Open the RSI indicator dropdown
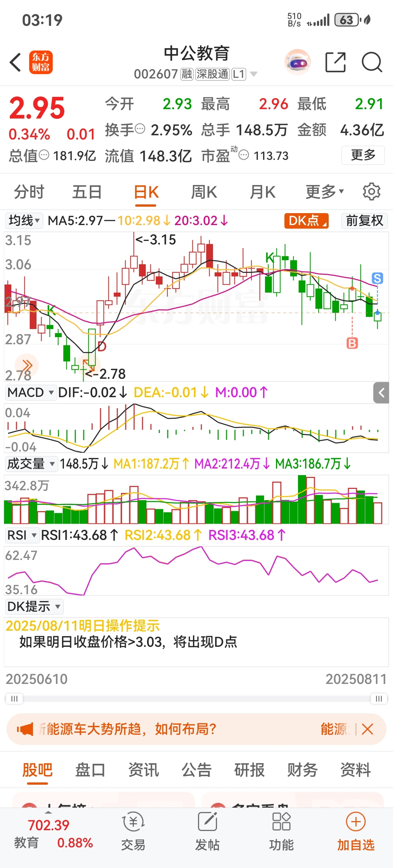The height and width of the screenshot is (868, 393). point(22,535)
